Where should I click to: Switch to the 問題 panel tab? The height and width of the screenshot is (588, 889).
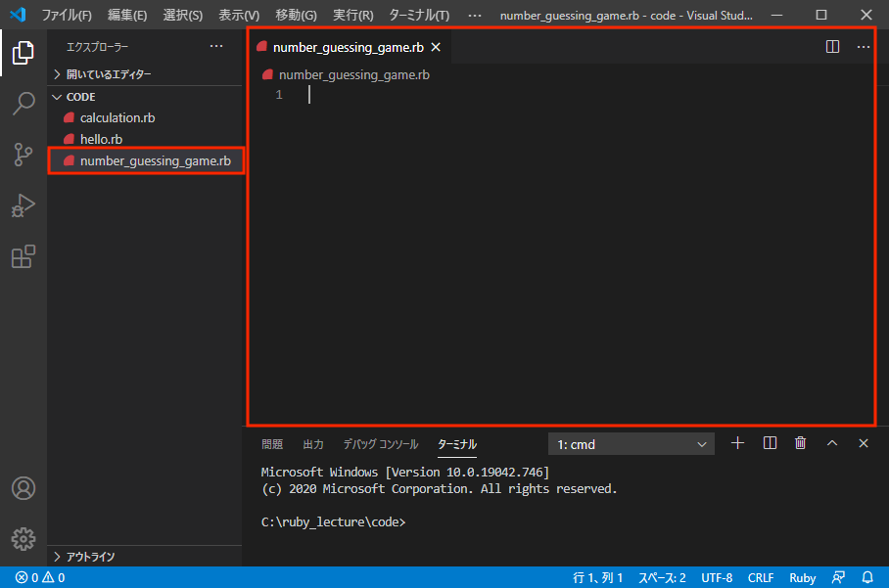pyautogui.click(x=272, y=444)
